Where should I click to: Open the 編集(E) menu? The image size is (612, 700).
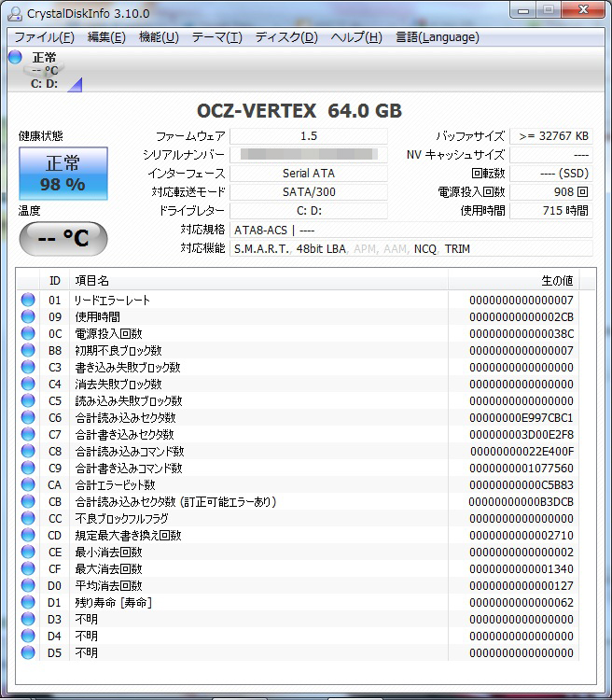(x=106, y=37)
